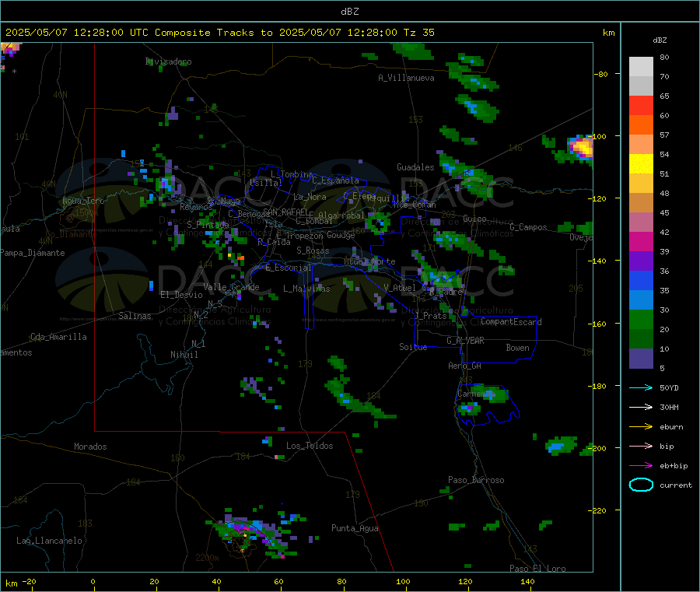Screen dimensions: 700x592
Task: Click the Nihuil map label
Action: (x=184, y=355)
